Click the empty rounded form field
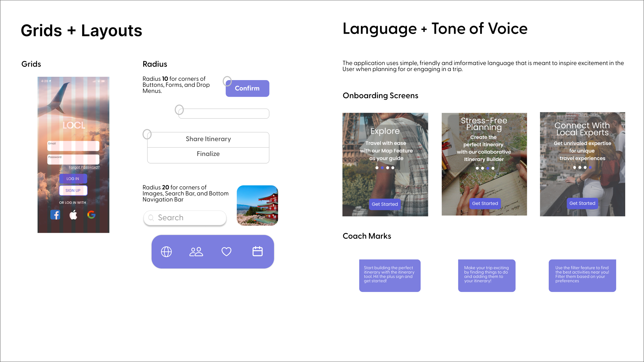The image size is (644, 362). [224, 114]
